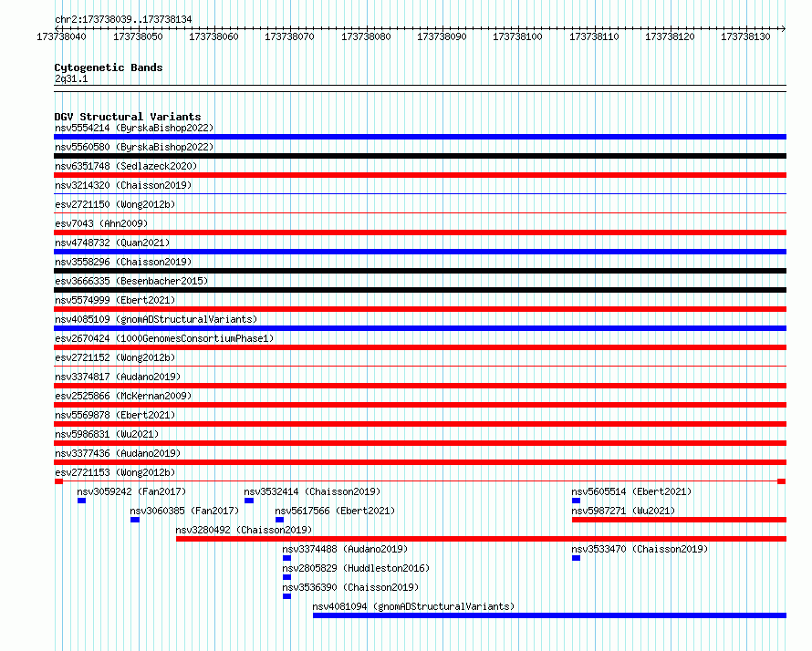
Task: Click the small blue marker under nsv3060385
Action: pyautogui.click(x=135, y=520)
